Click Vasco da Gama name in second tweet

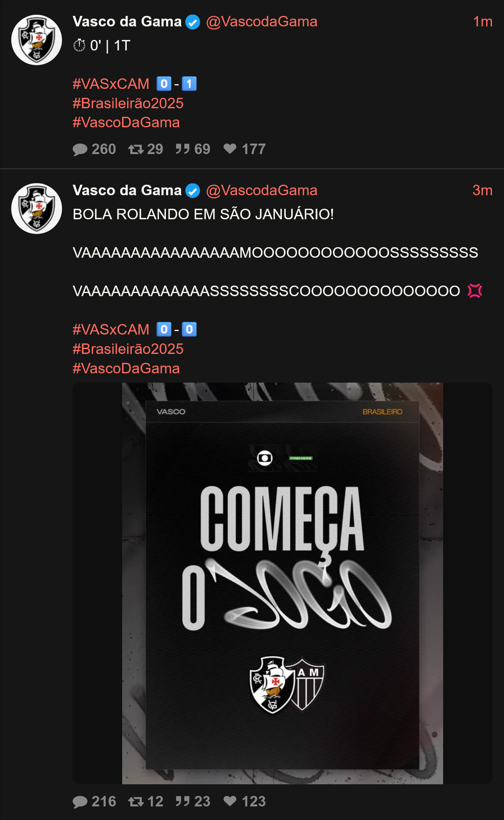(127, 191)
